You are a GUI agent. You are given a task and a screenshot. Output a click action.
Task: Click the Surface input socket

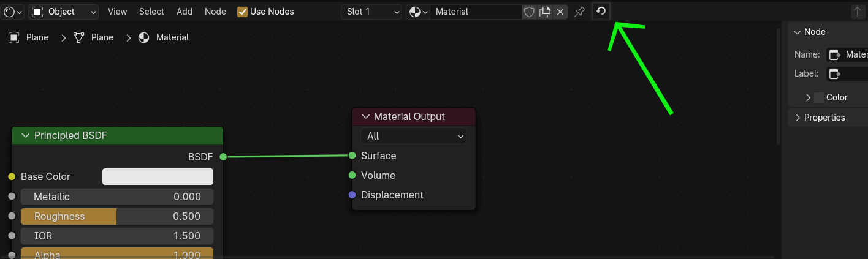[x=352, y=156]
